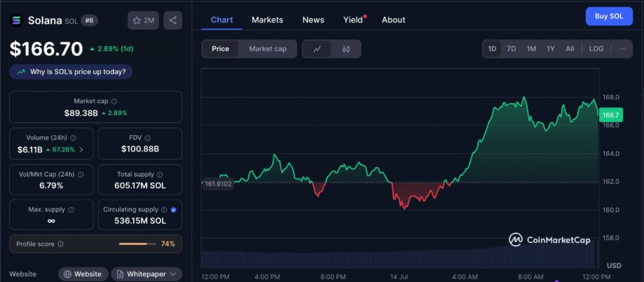Show Total supply info icon
The width and height of the screenshot is (644, 282).
click(x=160, y=174)
